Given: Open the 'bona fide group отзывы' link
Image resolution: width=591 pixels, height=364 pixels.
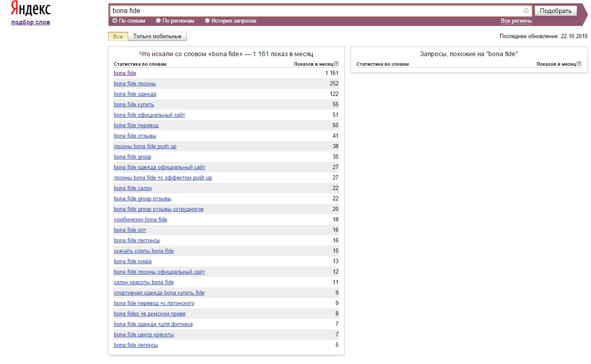Looking at the screenshot, I should tap(143, 199).
